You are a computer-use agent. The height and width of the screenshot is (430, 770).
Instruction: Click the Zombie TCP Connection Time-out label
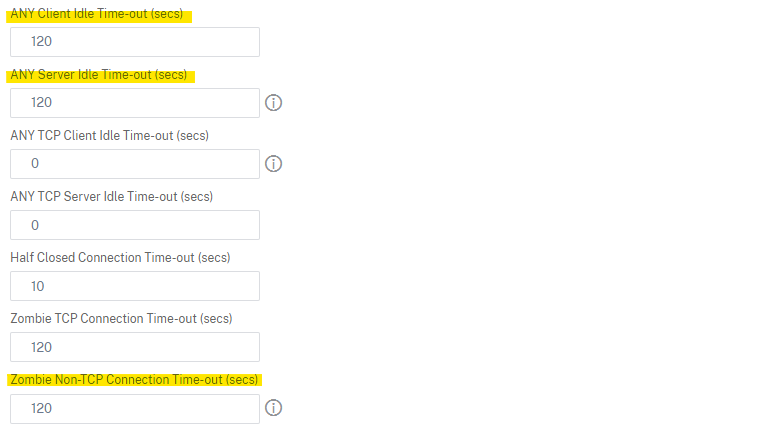121,319
